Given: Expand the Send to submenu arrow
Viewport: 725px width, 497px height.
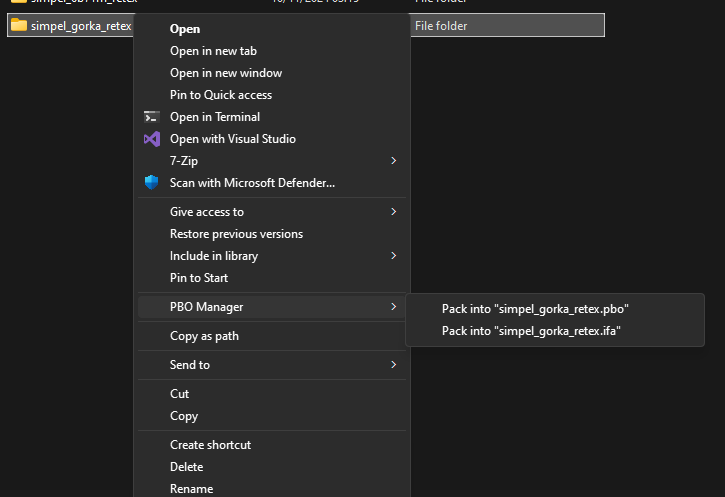Looking at the screenshot, I should (x=394, y=365).
